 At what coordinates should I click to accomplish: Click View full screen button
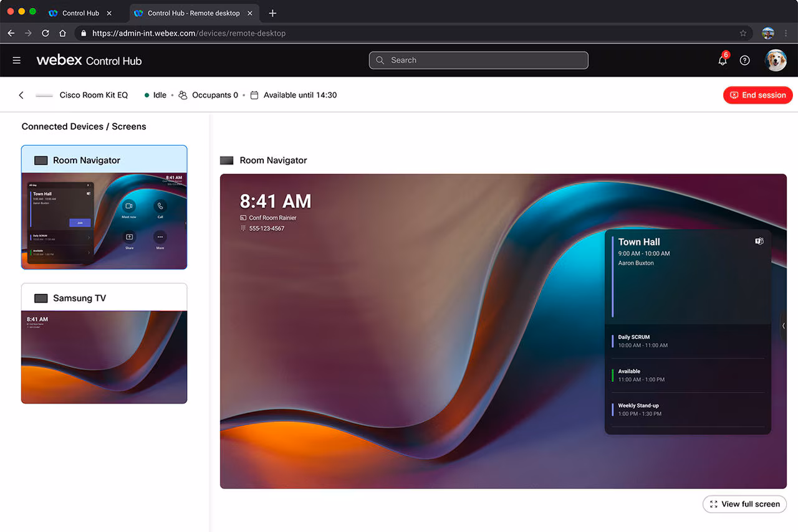744,504
